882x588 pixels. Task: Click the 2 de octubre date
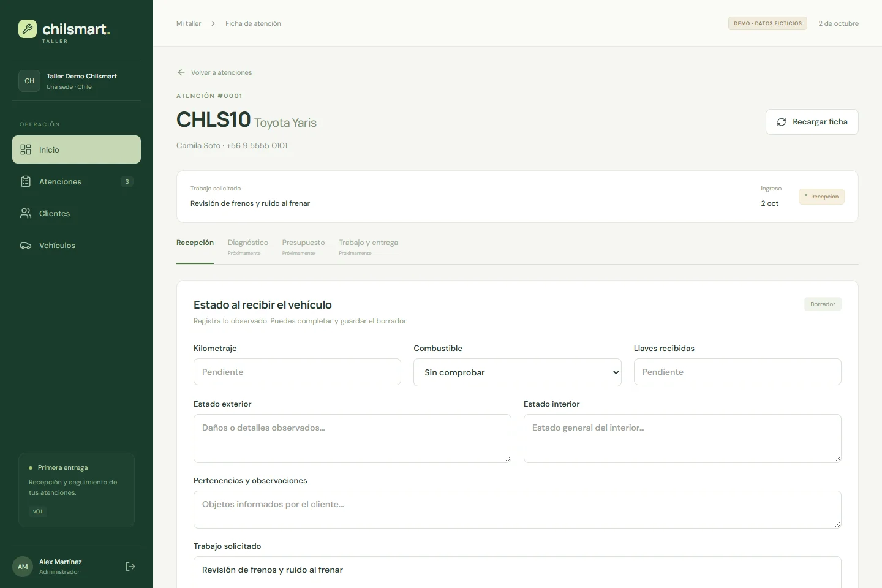839,23
